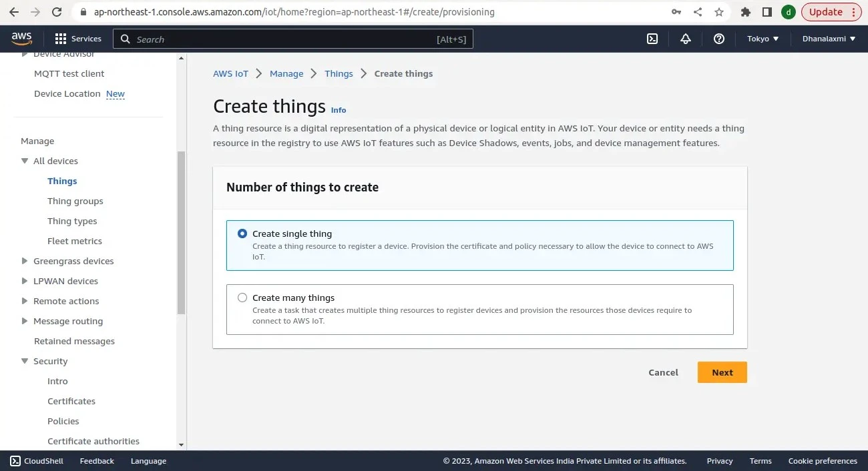868x471 pixels.
Task: Expand the Greengrass devices section
Action: pos(25,261)
